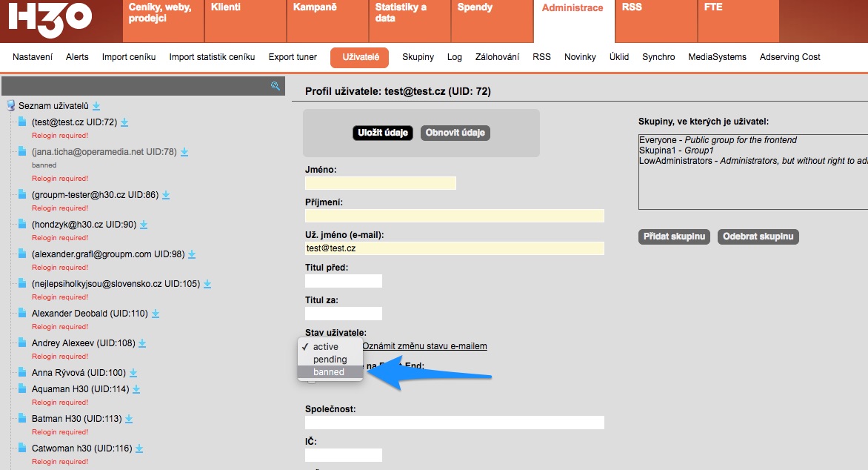868x470 pixels.
Task: Click download arrow beside test@test.cz UID:72
Action: [x=124, y=122]
